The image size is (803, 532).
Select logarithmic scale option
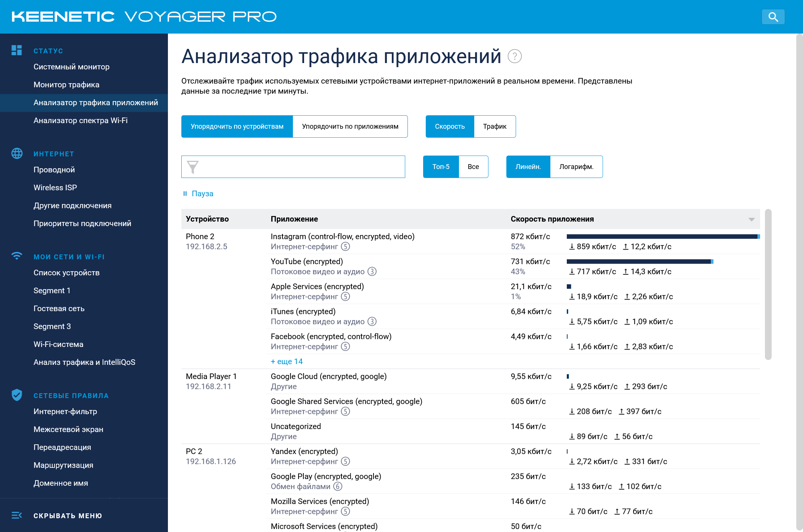576,167
